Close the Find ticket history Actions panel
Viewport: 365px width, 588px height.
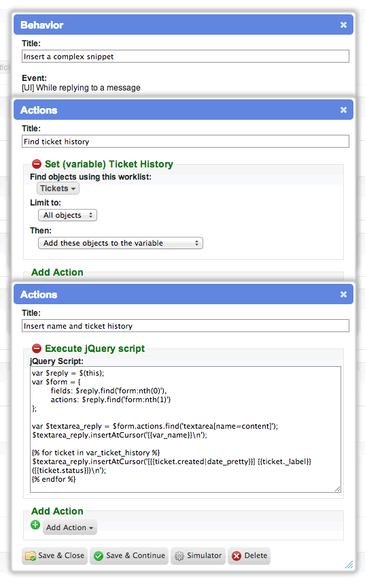click(343, 110)
